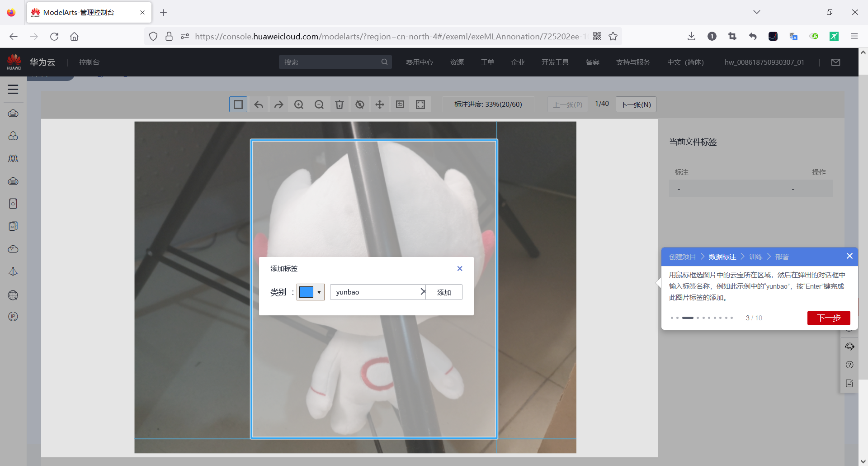Expand the account name menu
This screenshot has width=868, height=466.
[x=764, y=62]
